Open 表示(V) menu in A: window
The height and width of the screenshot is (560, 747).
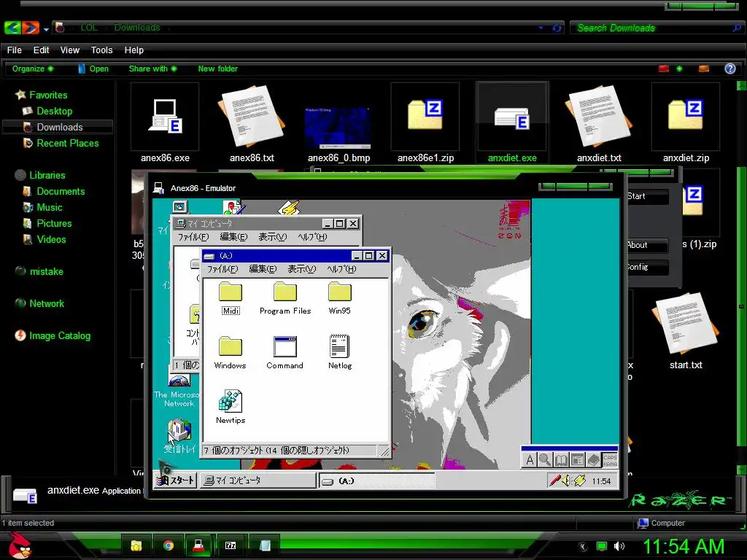pyautogui.click(x=301, y=269)
